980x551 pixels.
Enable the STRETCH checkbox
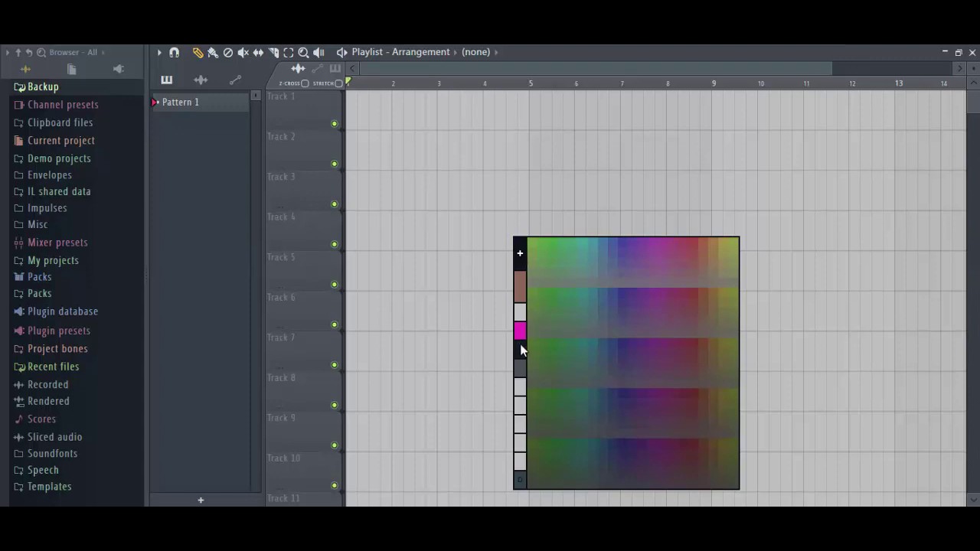[x=338, y=83]
